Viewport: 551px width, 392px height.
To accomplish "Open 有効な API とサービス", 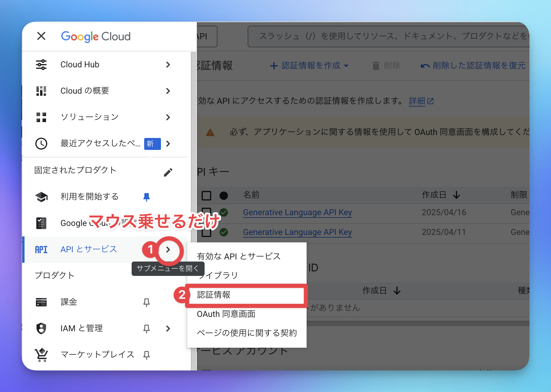I will click(238, 256).
